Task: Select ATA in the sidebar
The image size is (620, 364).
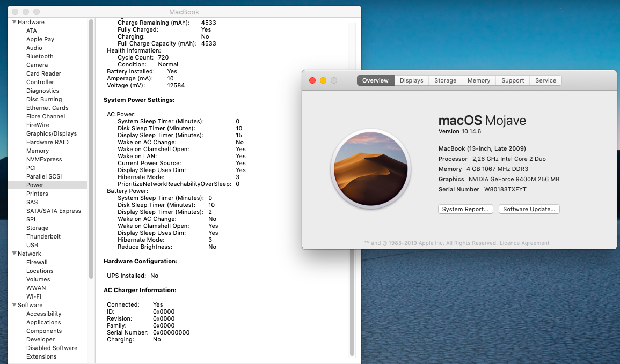Action: (x=32, y=31)
